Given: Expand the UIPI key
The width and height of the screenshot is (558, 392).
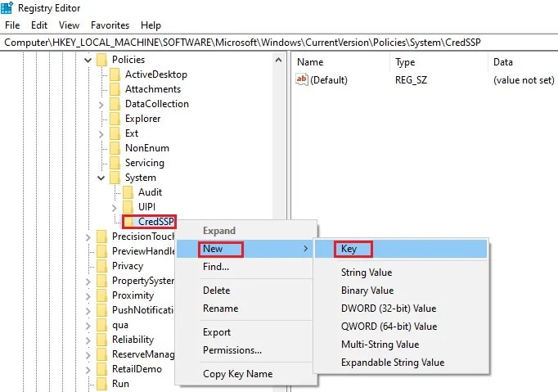Looking at the screenshot, I should click(115, 207).
